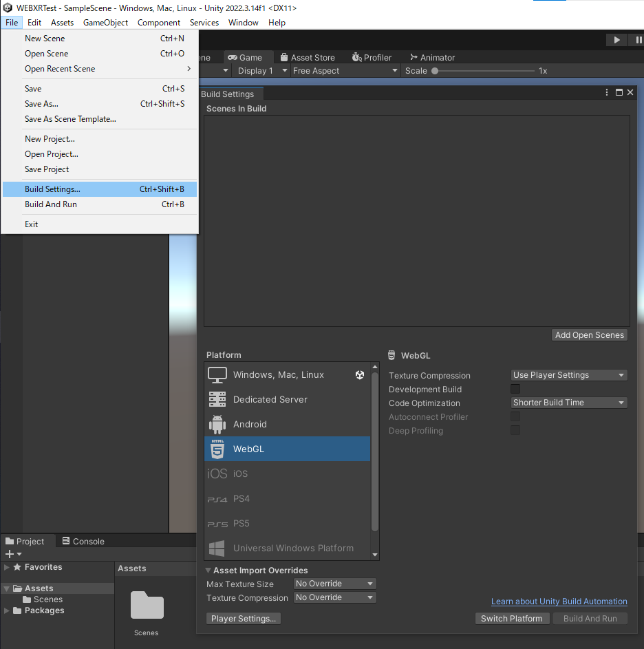Expand the Packages tree item
Image resolution: width=644 pixels, height=649 pixels.
point(7,610)
